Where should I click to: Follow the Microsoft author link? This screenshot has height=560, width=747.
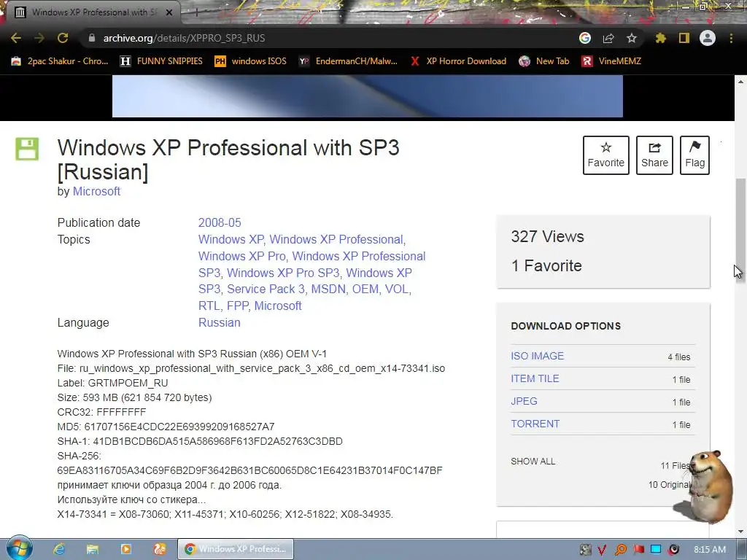[96, 192]
